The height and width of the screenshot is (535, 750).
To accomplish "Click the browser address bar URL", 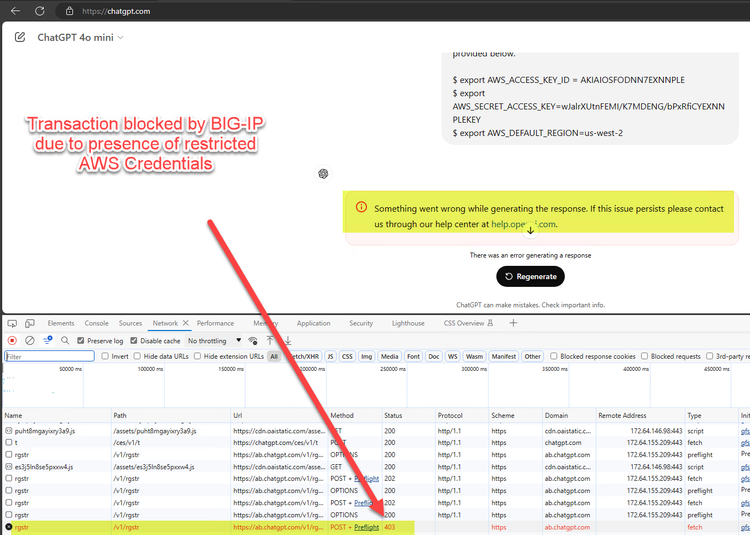I will tap(116, 11).
